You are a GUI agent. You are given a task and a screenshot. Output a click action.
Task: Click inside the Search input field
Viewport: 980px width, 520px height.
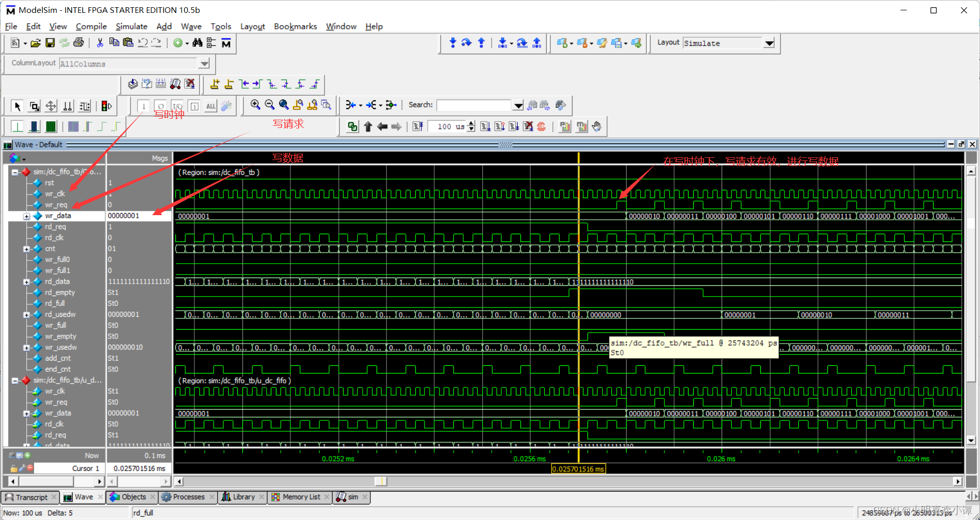(475, 105)
